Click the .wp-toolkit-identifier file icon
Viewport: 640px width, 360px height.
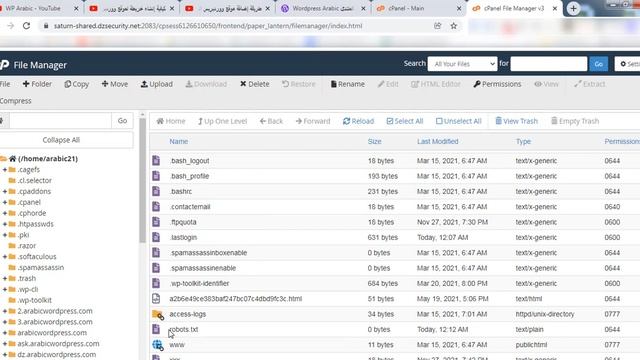[156, 283]
